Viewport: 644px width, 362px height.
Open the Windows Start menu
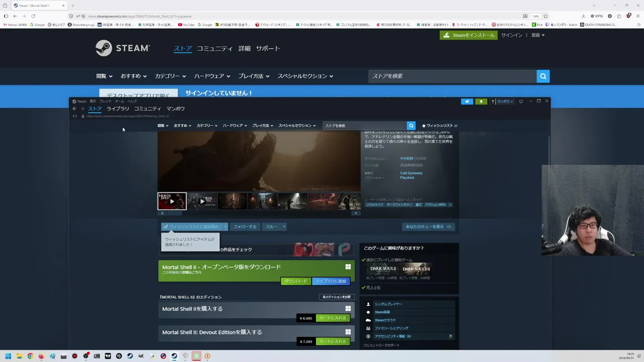(8, 356)
